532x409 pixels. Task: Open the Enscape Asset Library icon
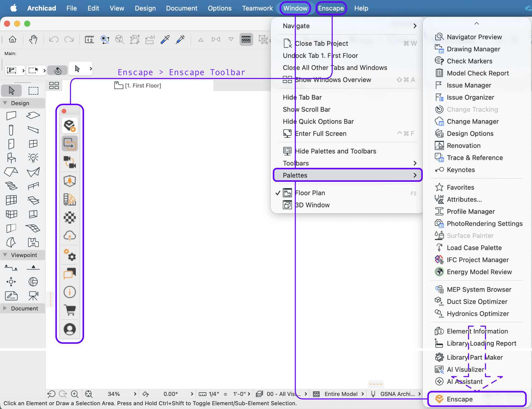[70, 181]
